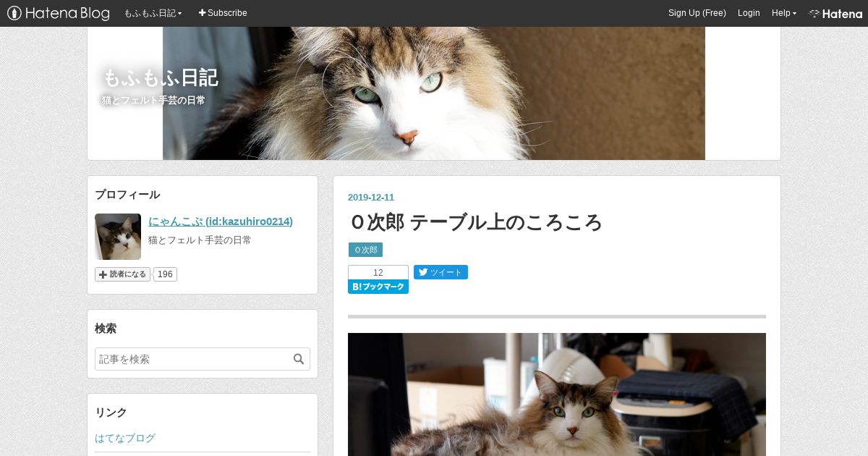This screenshot has width=868, height=456.
Task: Click the blog title もふもふ日記 in the header
Action: (160, 77)
